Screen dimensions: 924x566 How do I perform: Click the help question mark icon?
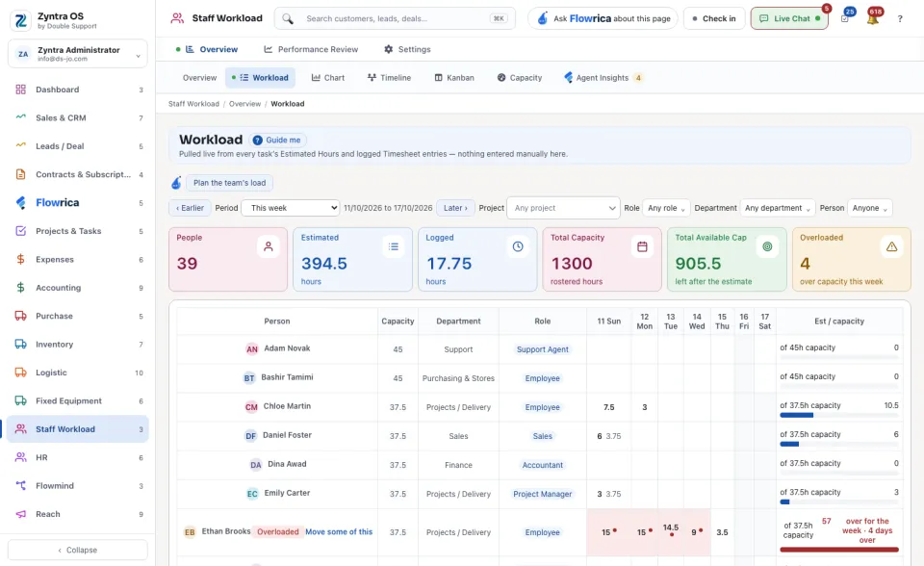coord(900,19)
